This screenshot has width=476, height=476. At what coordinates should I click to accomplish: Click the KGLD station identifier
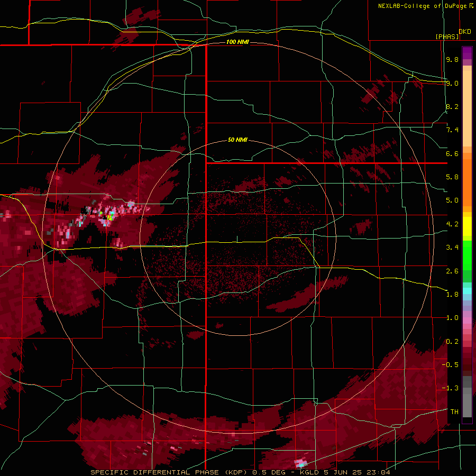309,472
